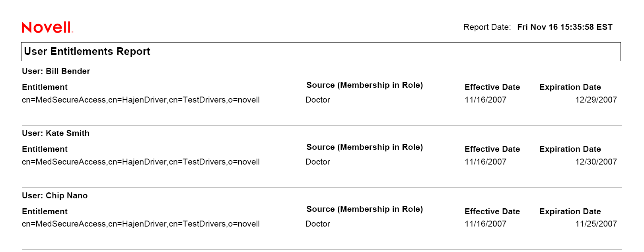
Task: Click Chip Nano's Source (Membership in Role) header
Action: coord(364,209)
